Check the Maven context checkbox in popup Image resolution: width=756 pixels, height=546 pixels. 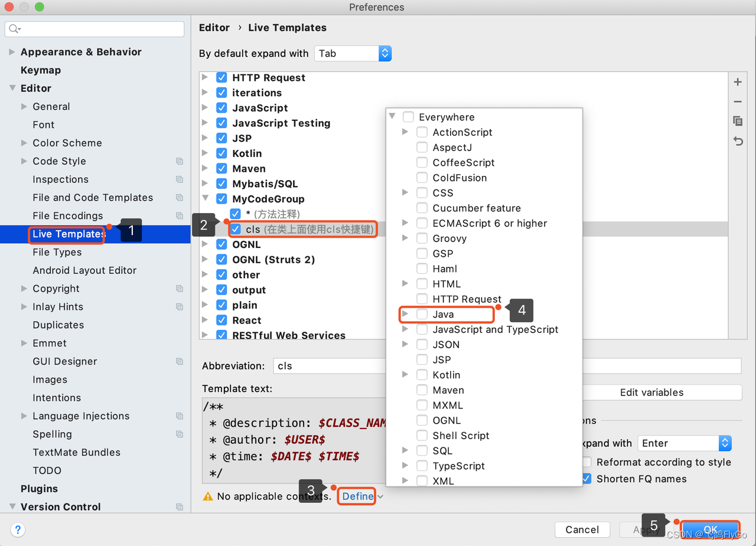[x=422, y=390]
